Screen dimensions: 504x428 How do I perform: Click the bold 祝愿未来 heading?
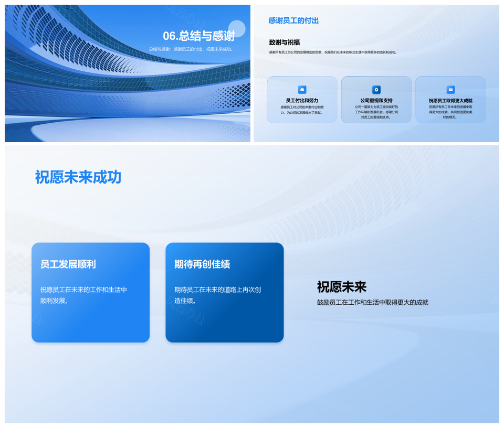coord(341,287)
